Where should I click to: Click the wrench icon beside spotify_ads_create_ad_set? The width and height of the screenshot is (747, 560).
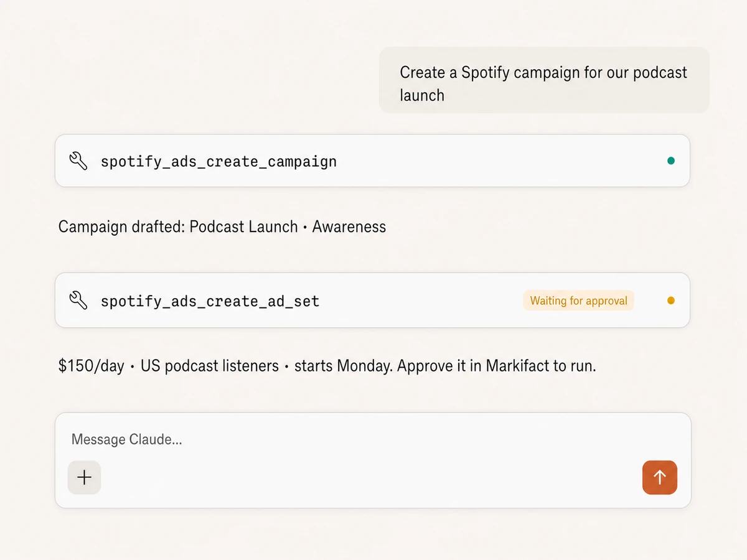pos(78,301)
